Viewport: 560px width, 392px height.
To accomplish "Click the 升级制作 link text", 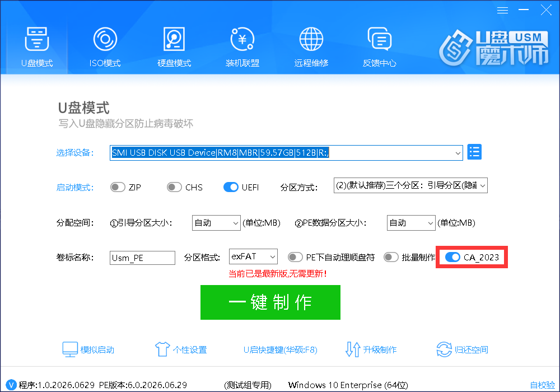I will tap(380, 349).
